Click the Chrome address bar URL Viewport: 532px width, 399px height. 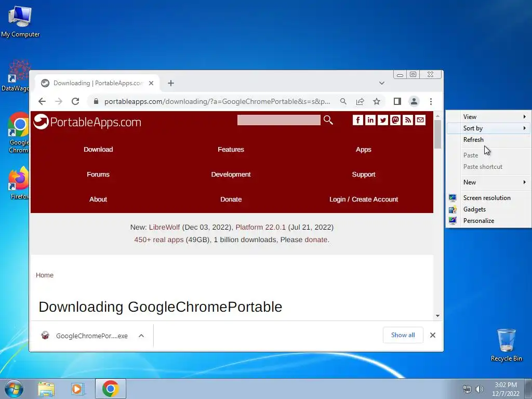click(217, 101)
